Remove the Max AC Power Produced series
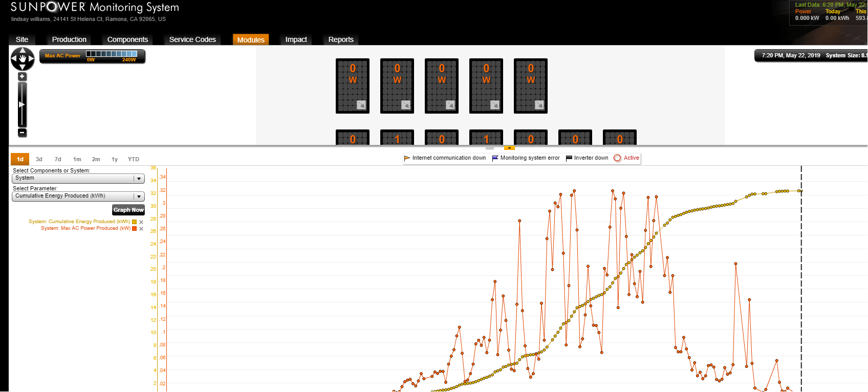The image size is (868, 392). point(141,229)
